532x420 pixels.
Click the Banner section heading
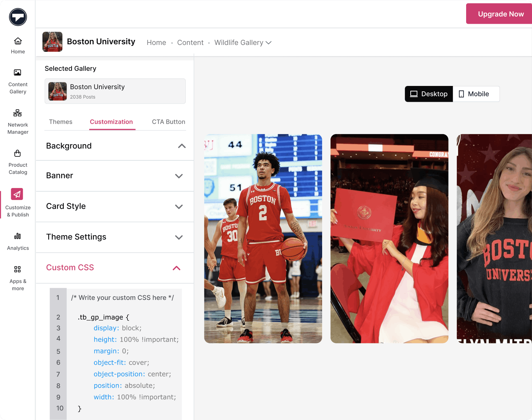(x=59, y=175)
